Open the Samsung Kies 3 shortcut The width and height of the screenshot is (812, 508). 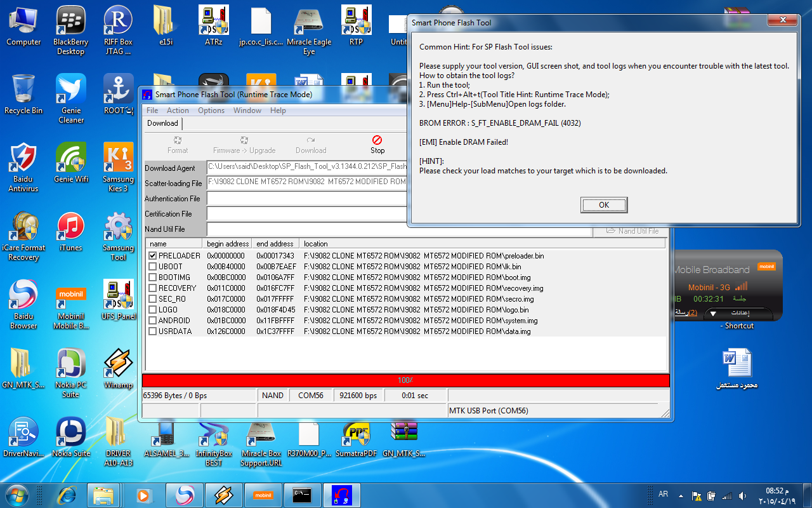pyautogui.click(x=119, y=168)
